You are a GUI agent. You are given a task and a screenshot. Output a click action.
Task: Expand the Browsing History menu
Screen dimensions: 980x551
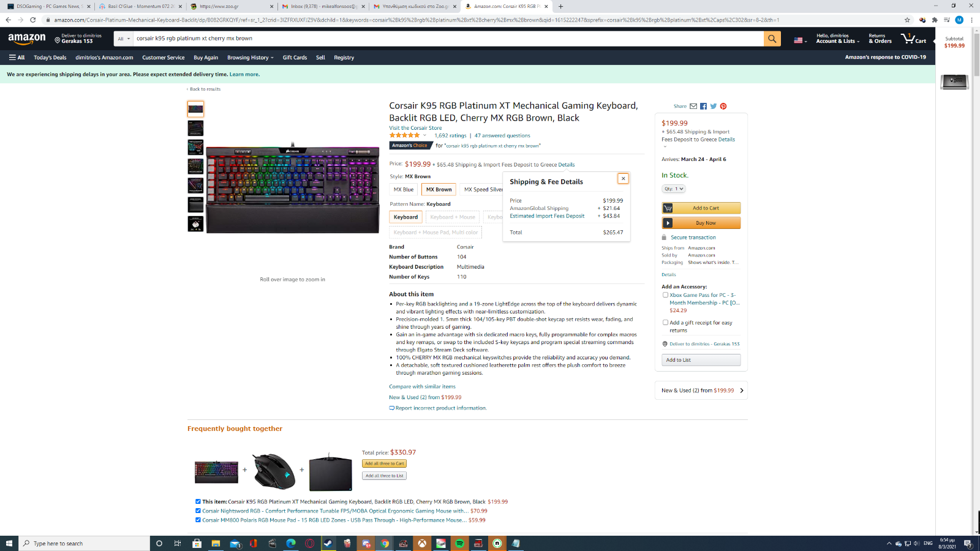coord(250,58)
